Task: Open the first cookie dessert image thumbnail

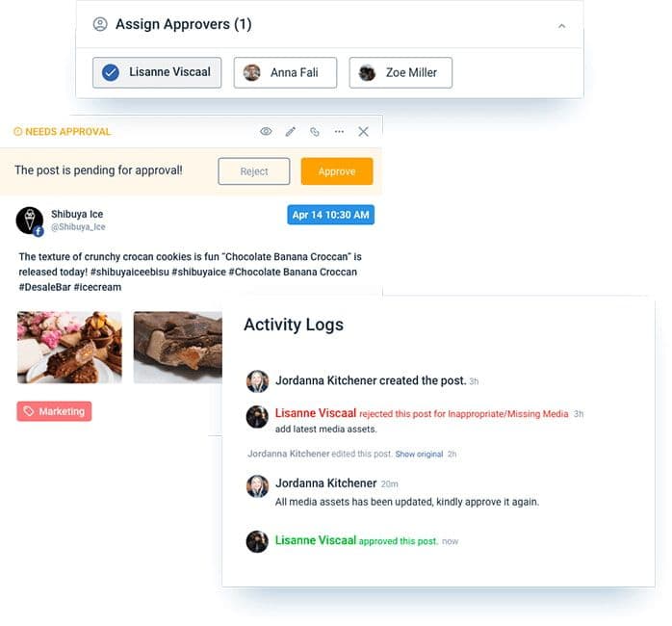Action: point(69,348)
